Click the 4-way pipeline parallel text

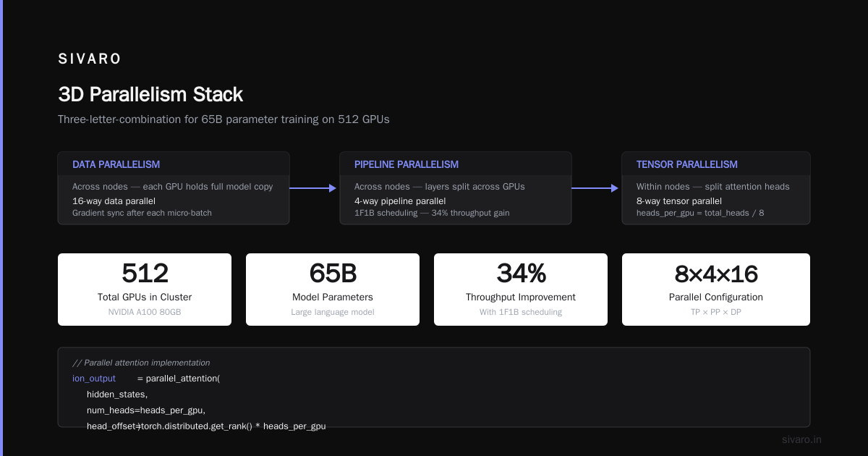(x=400, y=200)
